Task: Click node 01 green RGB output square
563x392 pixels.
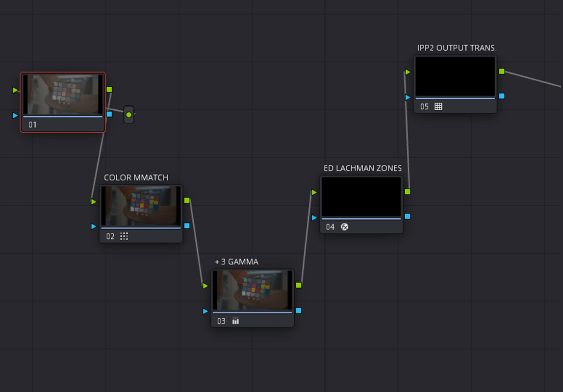Action: pyautogui.click(x=109, y=89)
